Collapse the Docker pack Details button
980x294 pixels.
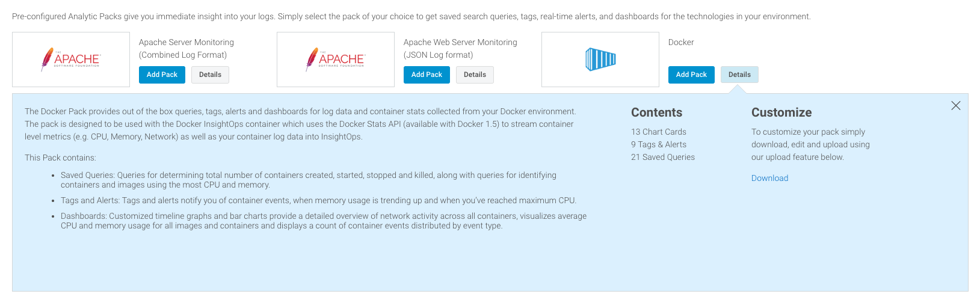739,75
